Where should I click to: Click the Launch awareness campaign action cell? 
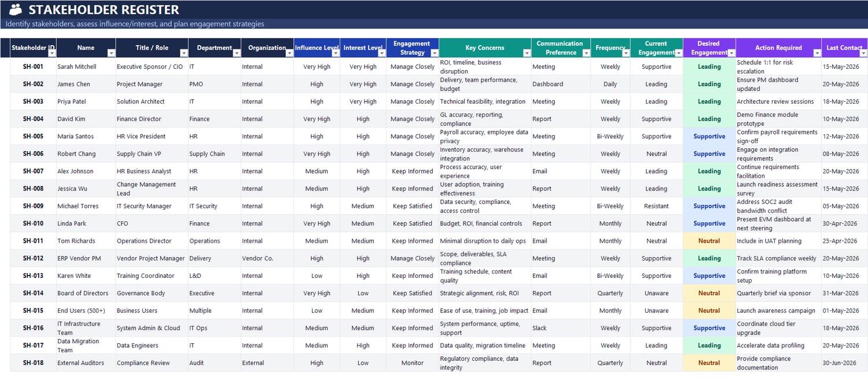[778, 310]
